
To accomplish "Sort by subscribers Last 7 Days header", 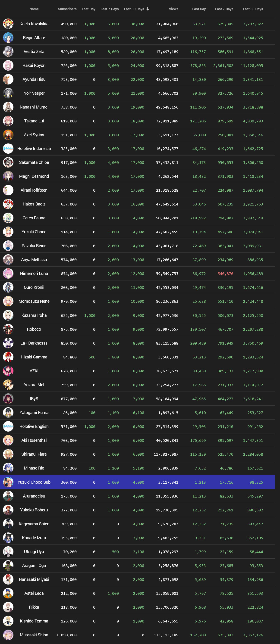I will pyautogui.click(x=110, y=9).
